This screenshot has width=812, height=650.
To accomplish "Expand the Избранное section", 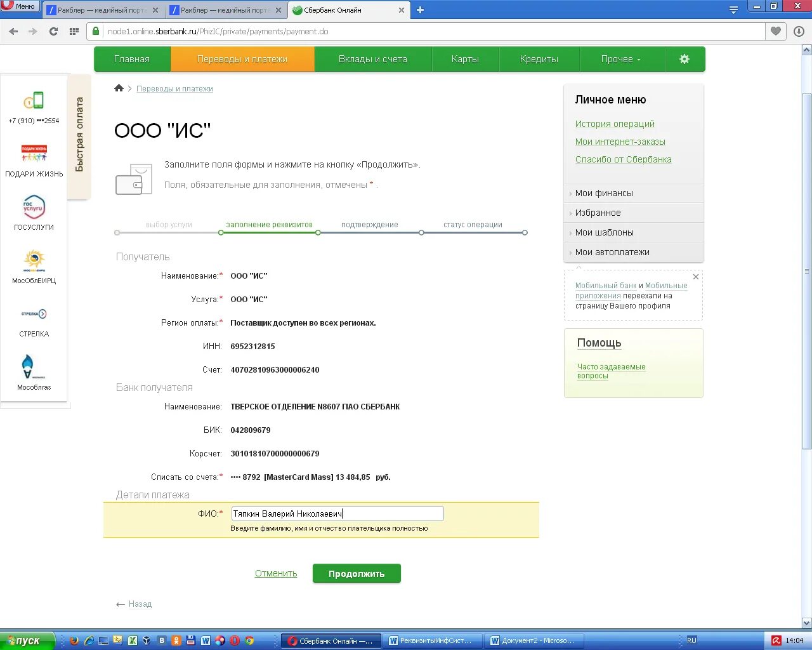I will point(634,213).
